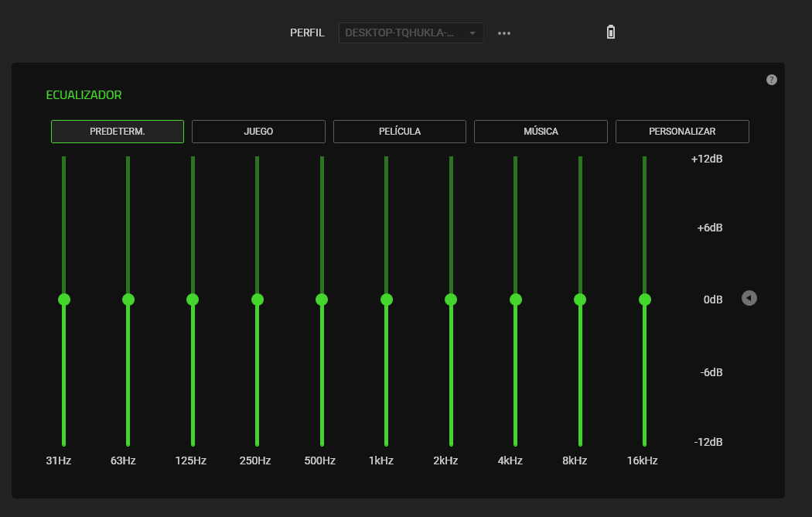Select the 1kHz band slider knob
The height and width of the screenshot is (517, 812).
click(x=387, y=300)
